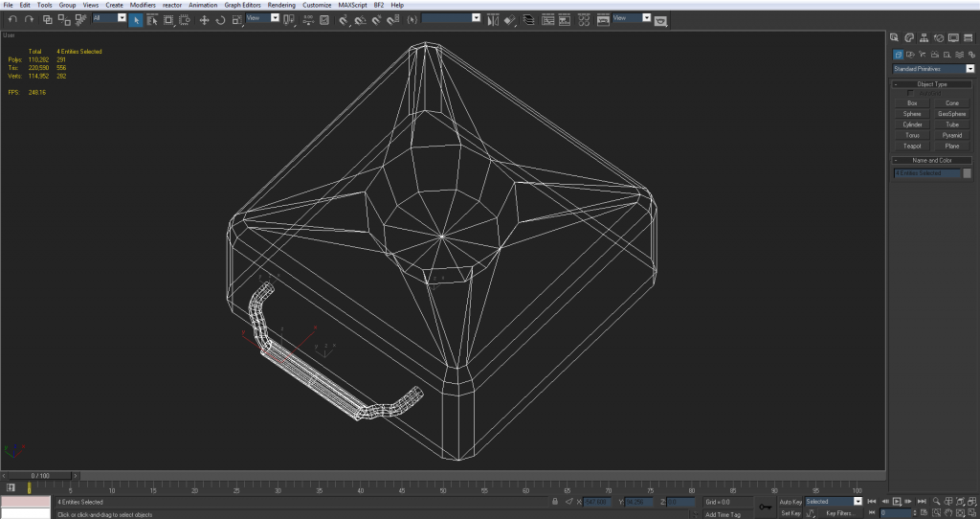980x519 pixels.
Task: Activate the Select and Move tool
Action: click(204, 19)
